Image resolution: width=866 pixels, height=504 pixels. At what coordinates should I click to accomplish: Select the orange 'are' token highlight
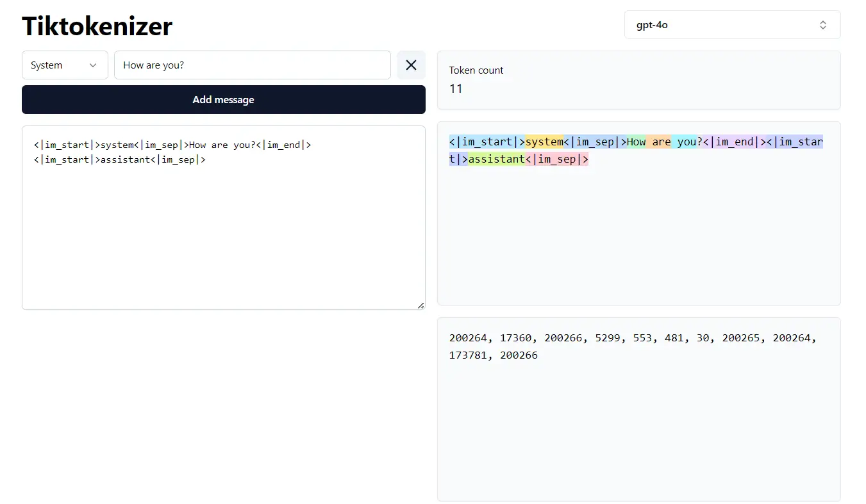point(660,142)
